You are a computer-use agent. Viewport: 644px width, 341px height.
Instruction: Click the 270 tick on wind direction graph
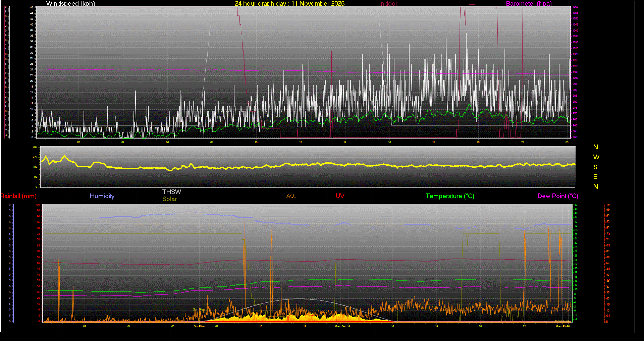(35, 157)
